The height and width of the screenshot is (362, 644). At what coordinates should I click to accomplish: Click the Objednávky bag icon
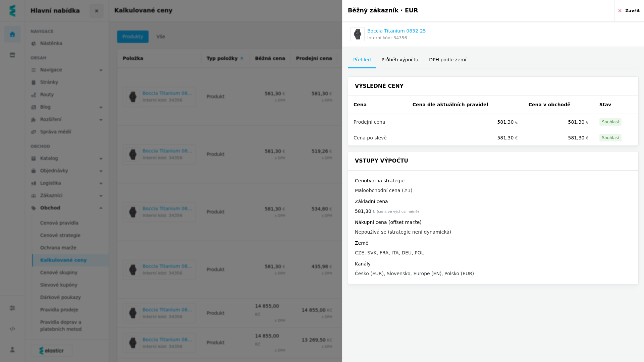pos(34,171)
